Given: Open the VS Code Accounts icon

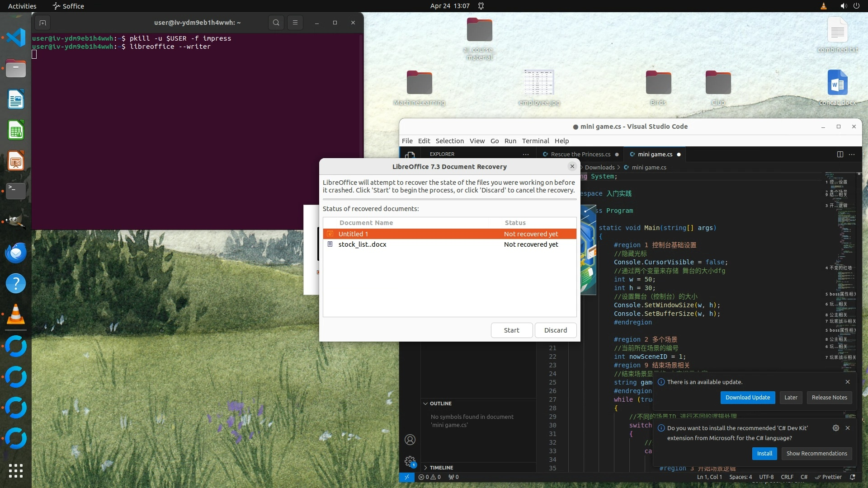Looking at the screenshot, I should (x=410, y=440).
